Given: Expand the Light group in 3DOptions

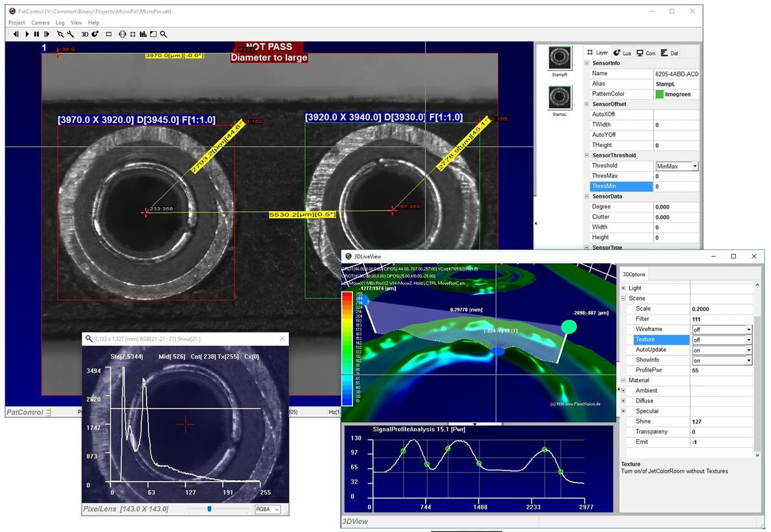Looking at the screenshot, I should click(x=623, y=288).
